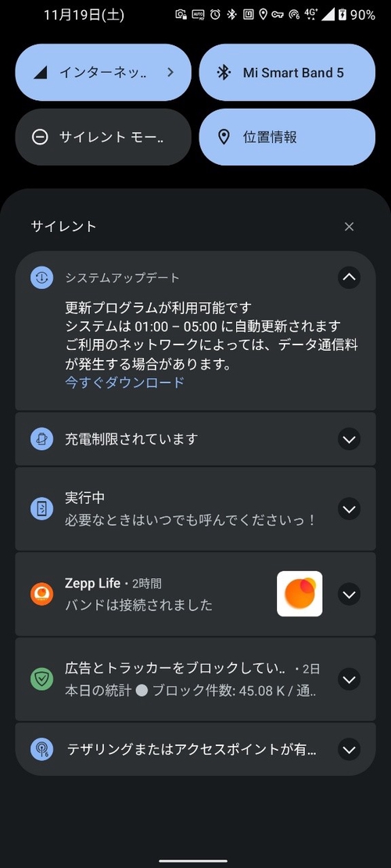The width and height of the screenshot is (391, 868).
Task: Expand the 充電制限されています notification
Action: pyautogui.click(x=349, y=440)
